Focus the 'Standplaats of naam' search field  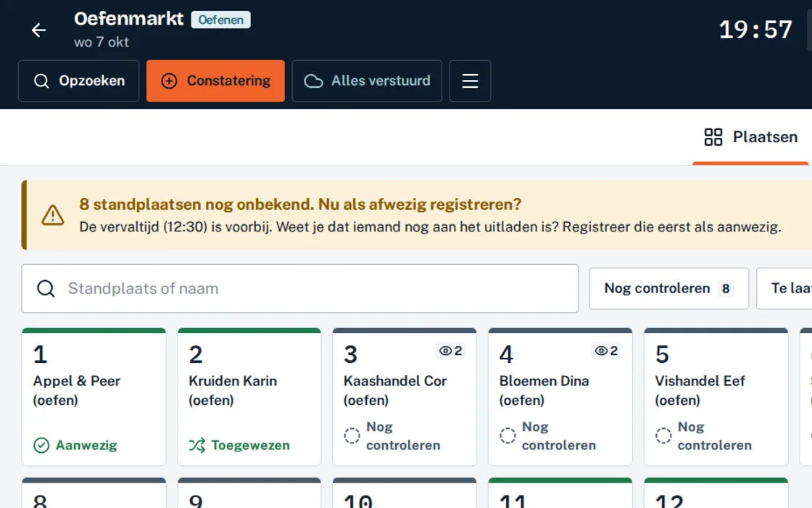[300, 289]
